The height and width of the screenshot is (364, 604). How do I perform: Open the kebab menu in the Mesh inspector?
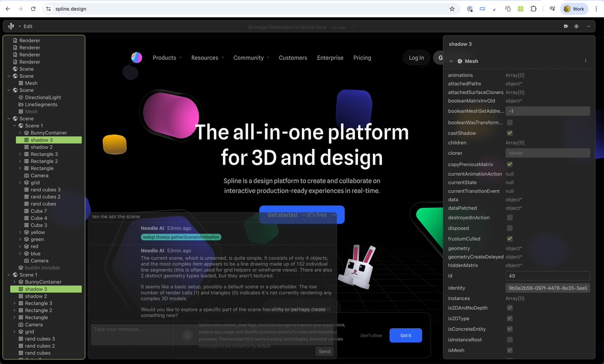coord(585,60)
